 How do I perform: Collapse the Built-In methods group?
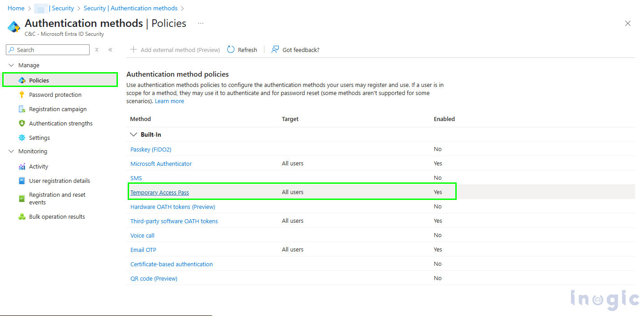tap(134, 134)
